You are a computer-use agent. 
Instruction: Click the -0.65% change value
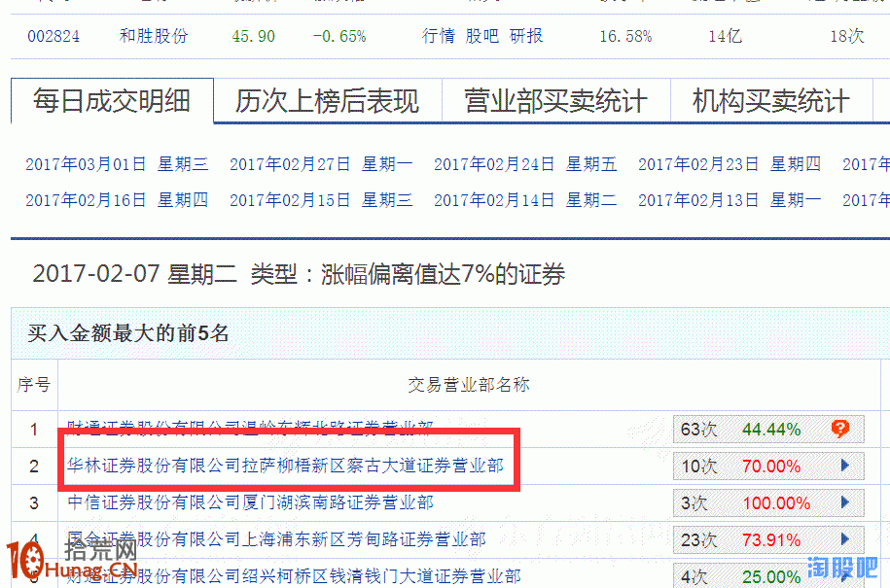click(339, 36)
